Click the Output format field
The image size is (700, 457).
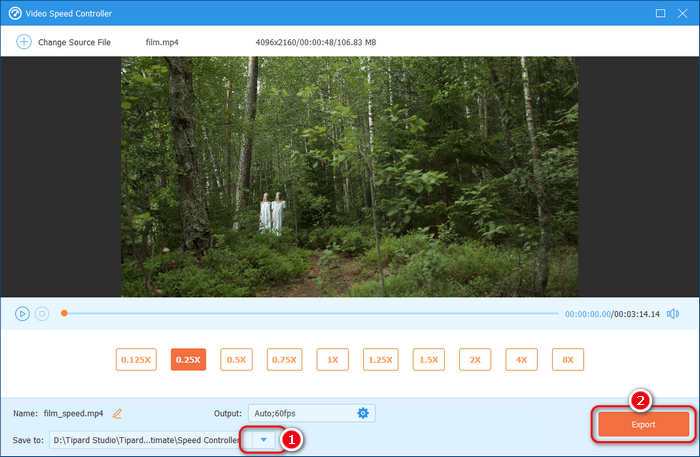pyautogui.click(x=300, y=413)
